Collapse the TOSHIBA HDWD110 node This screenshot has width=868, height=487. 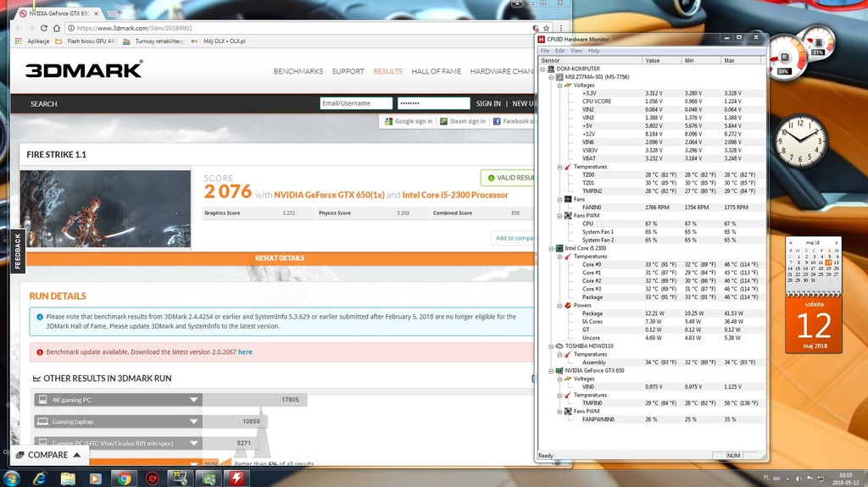pyautogui.click(x=551, y=346)
